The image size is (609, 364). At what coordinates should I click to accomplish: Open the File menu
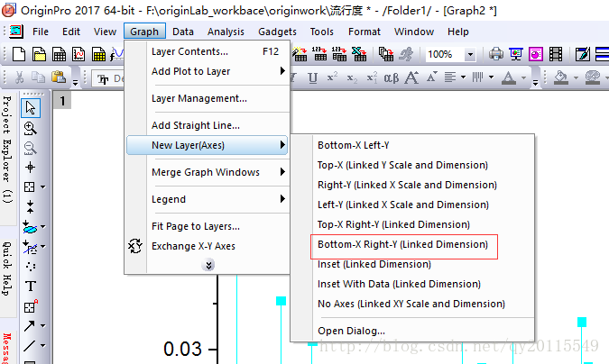41,32
